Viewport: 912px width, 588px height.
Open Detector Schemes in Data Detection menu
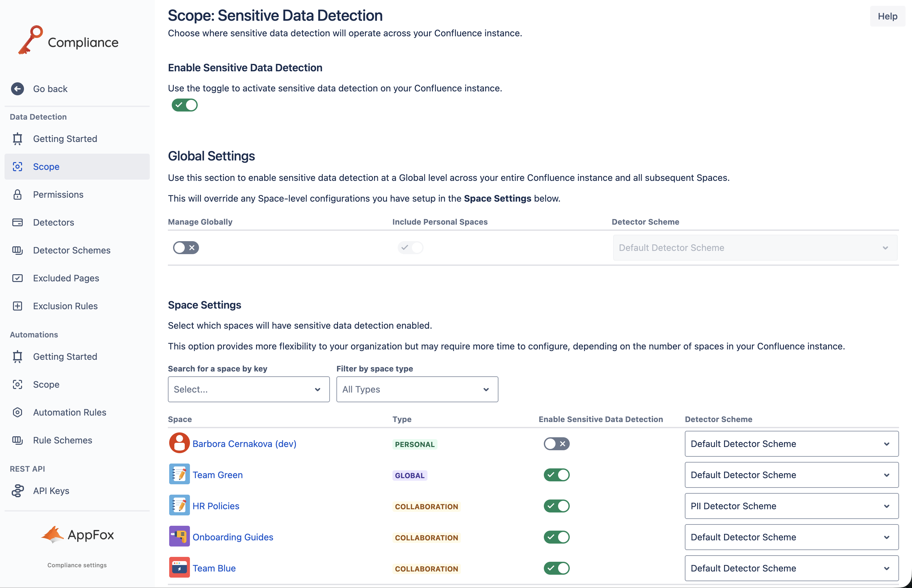click(72, 251)
